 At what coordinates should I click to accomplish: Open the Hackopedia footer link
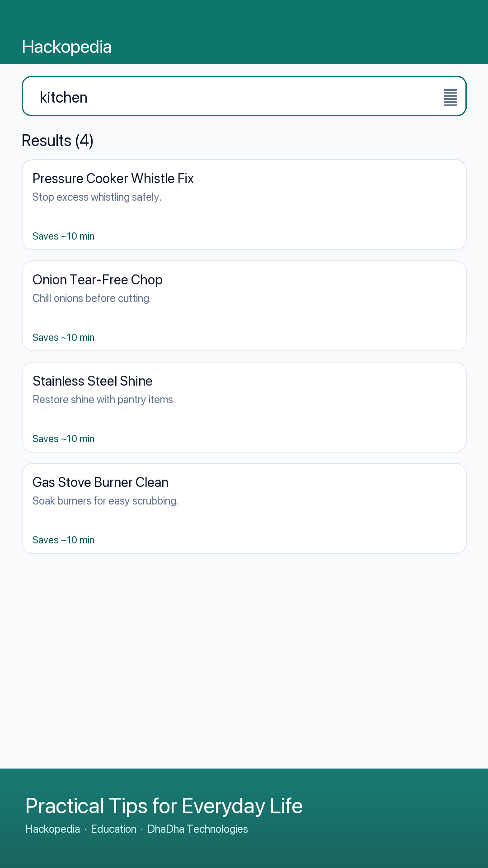pos(53,829)
